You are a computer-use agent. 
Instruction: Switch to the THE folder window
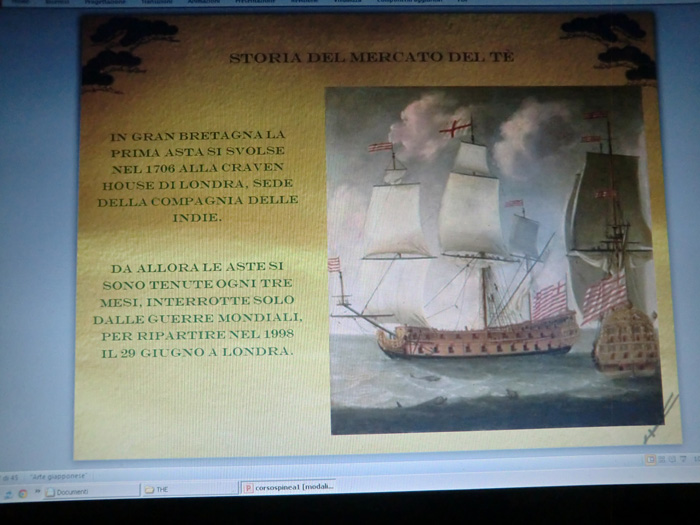tap(189, 489)
